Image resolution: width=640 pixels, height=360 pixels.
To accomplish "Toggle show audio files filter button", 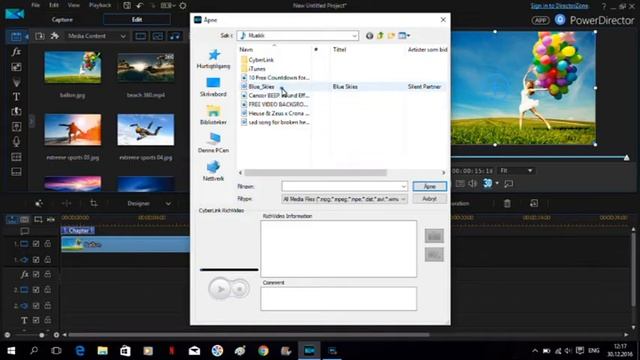I will 175,36.
